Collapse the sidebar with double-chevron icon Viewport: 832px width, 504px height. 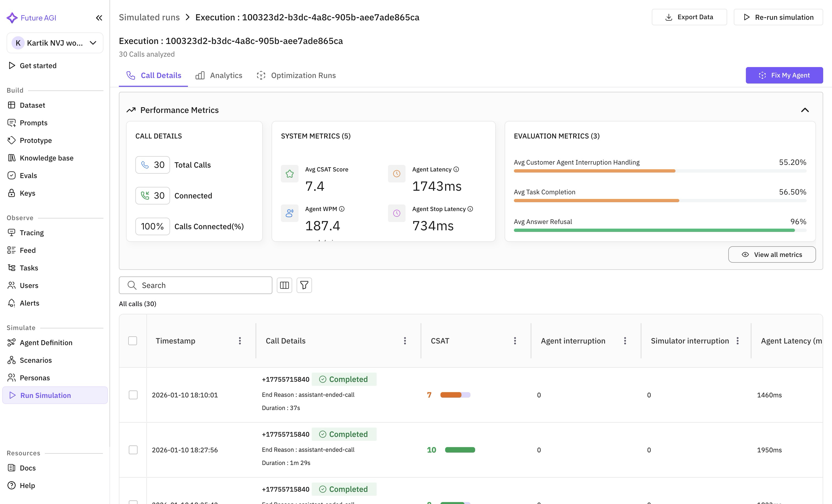point(99,18)
